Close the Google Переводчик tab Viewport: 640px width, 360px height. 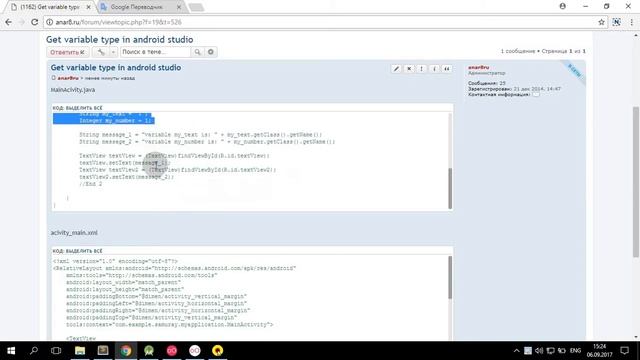pyautogui.click(x=179, y=7)
